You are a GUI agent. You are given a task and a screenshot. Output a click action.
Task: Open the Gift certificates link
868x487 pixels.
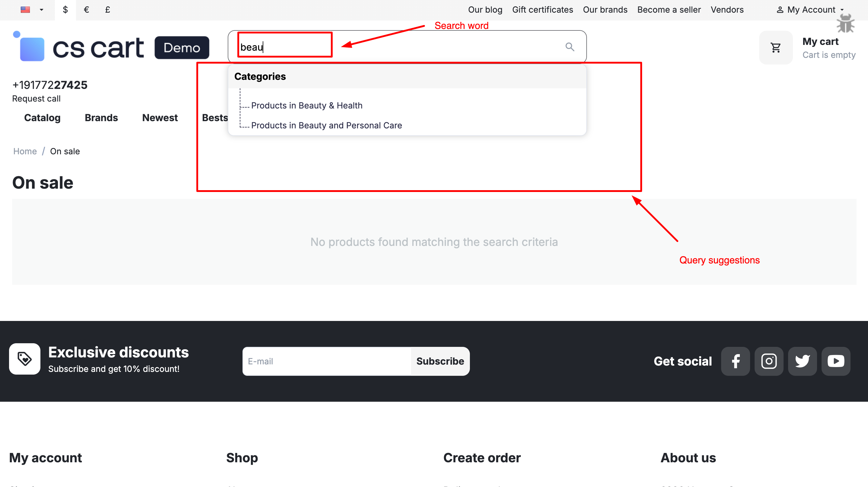[542, 10]
